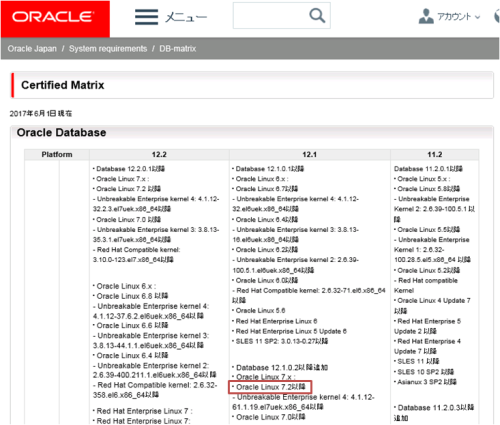Click the メニュー label
The height and width of the screenshot is (425, 500).
[x=186, y=17]
